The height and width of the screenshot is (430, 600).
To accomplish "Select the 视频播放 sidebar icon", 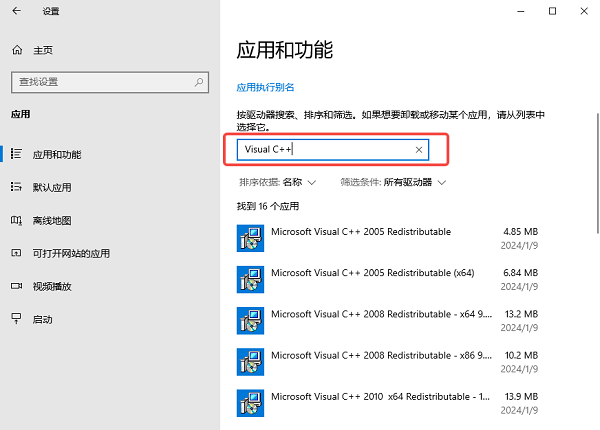I will [16, 286].
